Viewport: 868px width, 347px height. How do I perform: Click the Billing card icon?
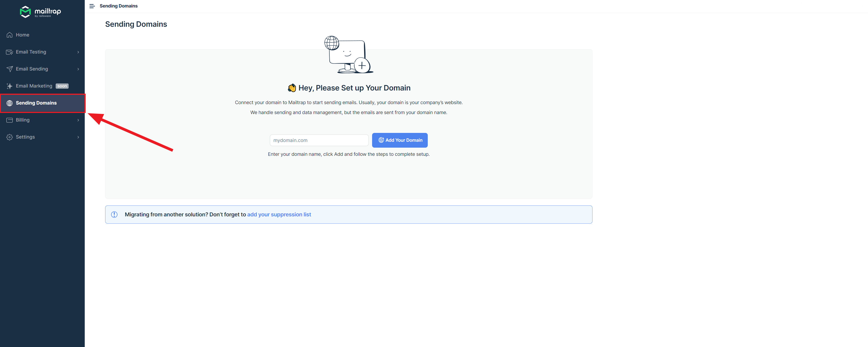(x=10, y=120)
